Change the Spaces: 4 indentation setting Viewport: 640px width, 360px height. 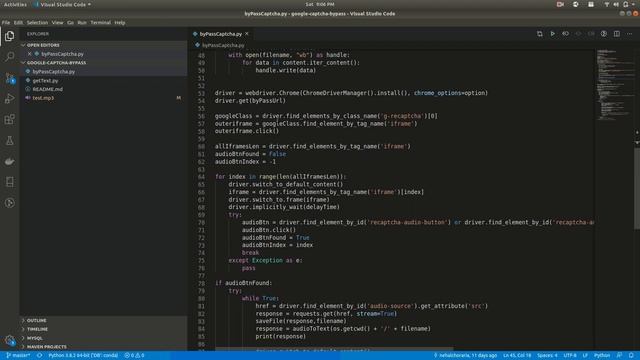547,356
